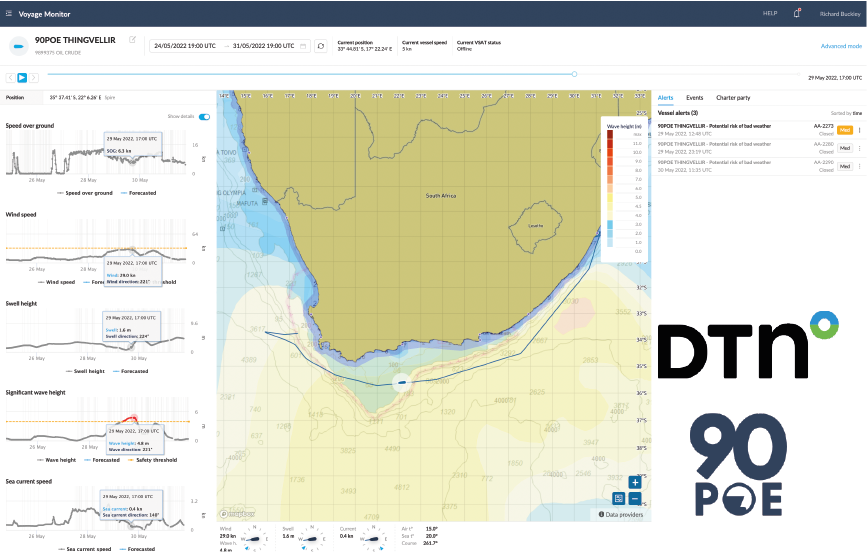The image size is (867, 552).
Task: Refresh the voyage data
Action: click(x=321, y=46)
